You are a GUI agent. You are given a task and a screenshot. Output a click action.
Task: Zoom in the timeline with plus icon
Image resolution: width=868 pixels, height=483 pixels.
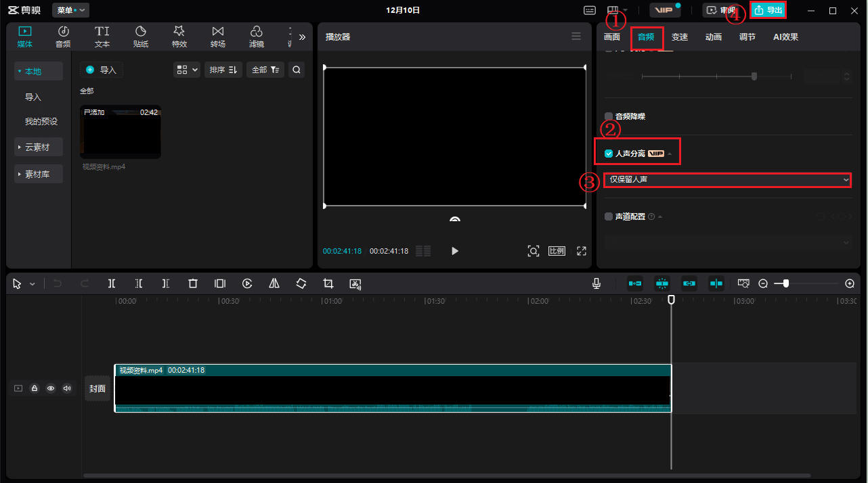tap(850, 283)
